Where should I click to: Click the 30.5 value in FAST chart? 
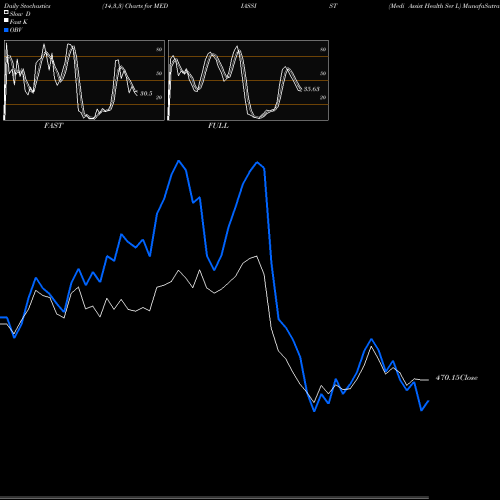(x=146, y=93)
